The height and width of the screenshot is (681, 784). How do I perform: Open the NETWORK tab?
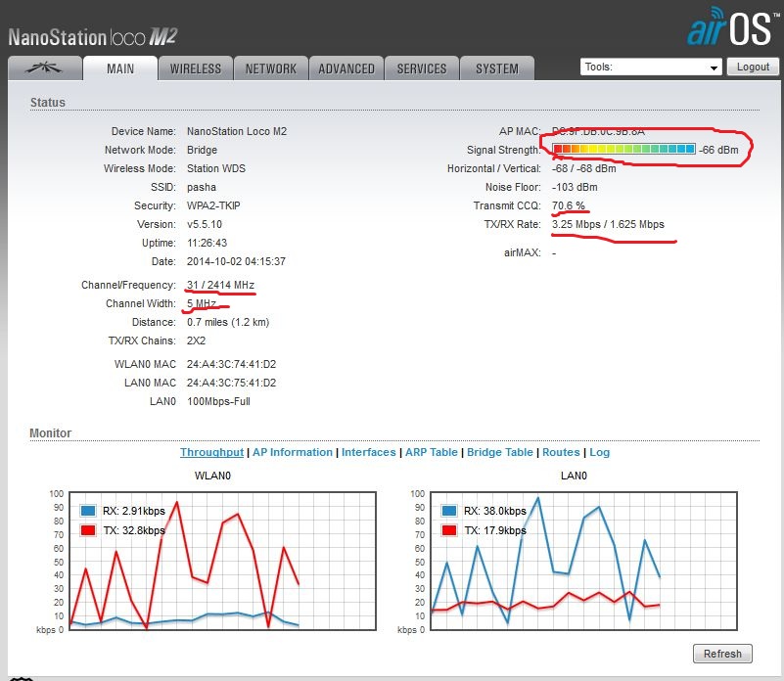click(271, 68)
